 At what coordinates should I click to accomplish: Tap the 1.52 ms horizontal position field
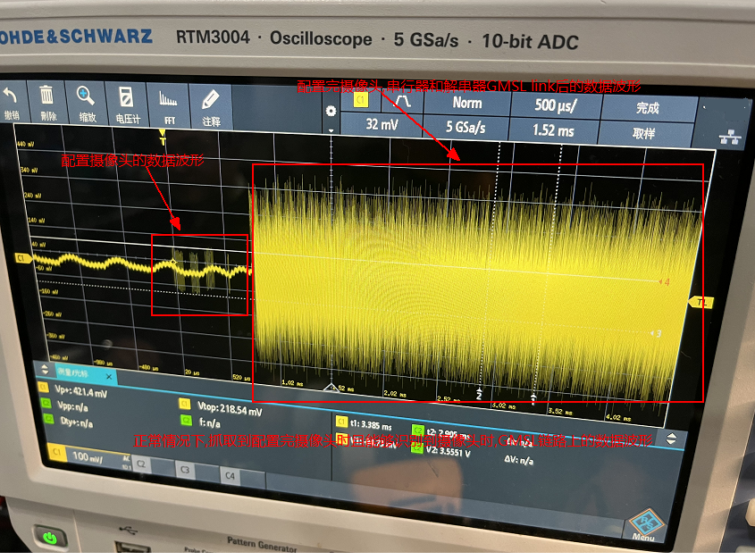553,130
